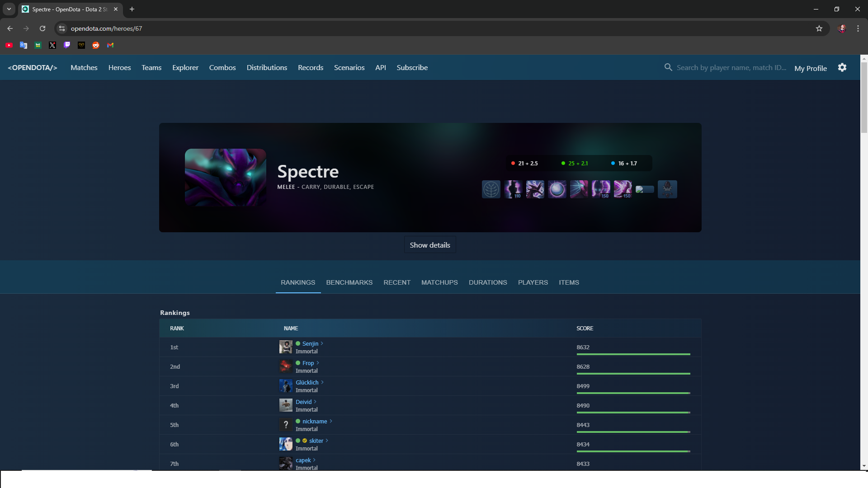The height and width of the screenshot is (488, 868).
Task: Open the OpenDota settings gear
Action: point(842,68)
